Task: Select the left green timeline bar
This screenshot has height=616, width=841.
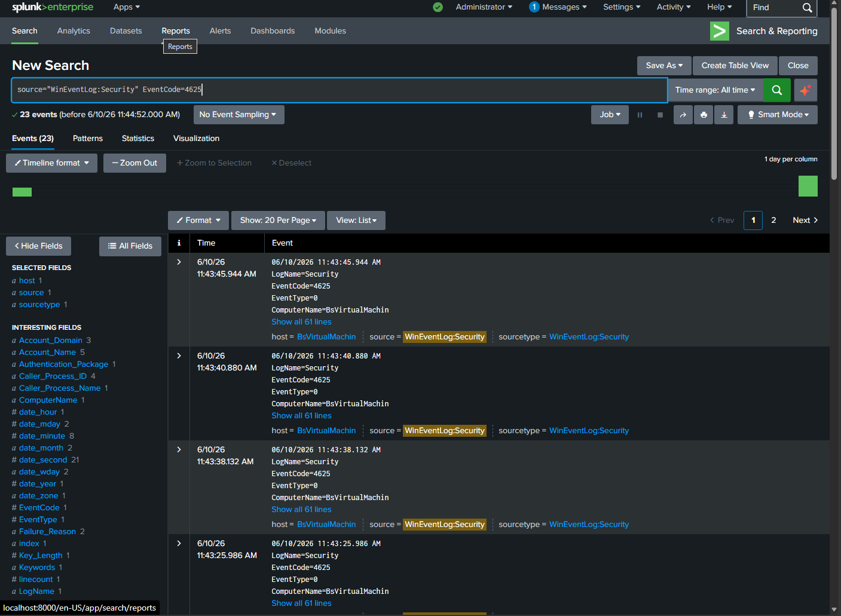Action: [22, 192]
